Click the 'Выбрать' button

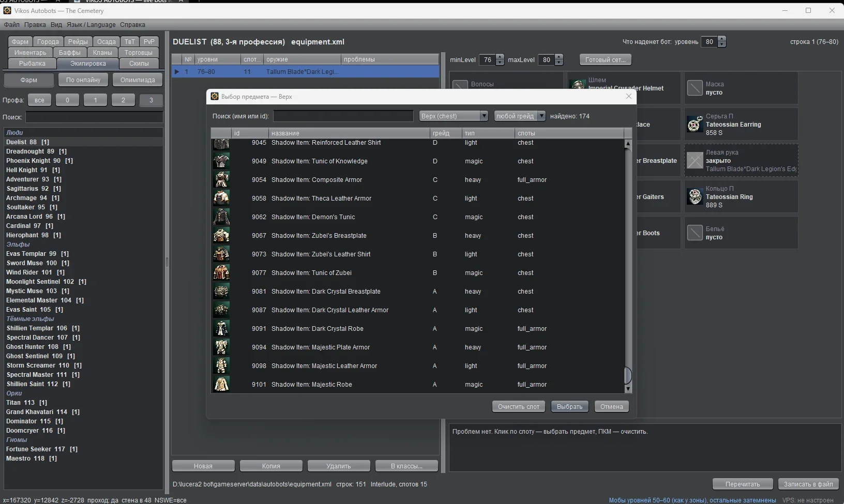[x=569, y=406]
